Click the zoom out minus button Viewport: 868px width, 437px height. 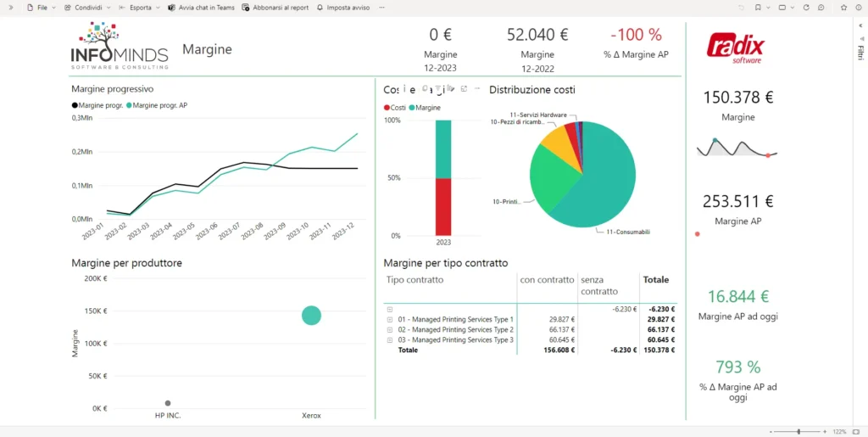[x=770, y=431]
